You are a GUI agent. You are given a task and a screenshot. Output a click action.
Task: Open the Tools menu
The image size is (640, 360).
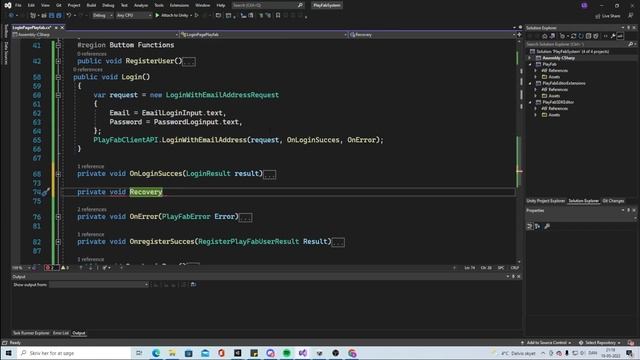[159, 5]
